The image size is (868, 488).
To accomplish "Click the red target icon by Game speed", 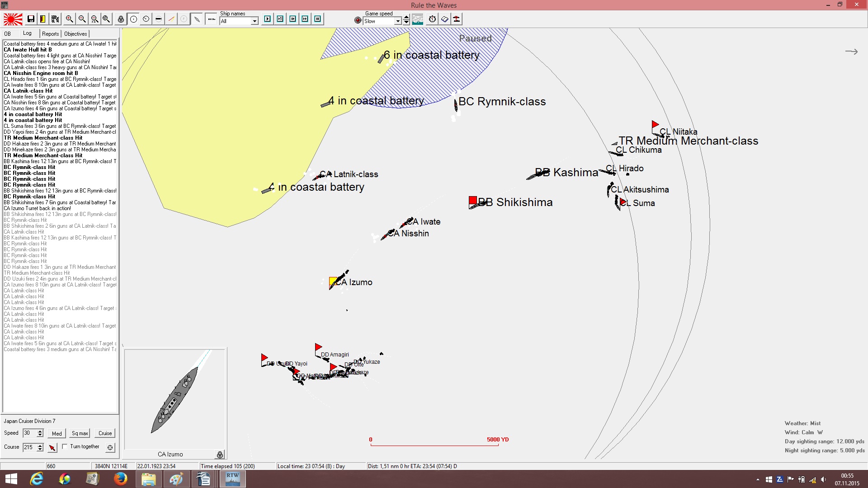I will (x=358, y=20).
